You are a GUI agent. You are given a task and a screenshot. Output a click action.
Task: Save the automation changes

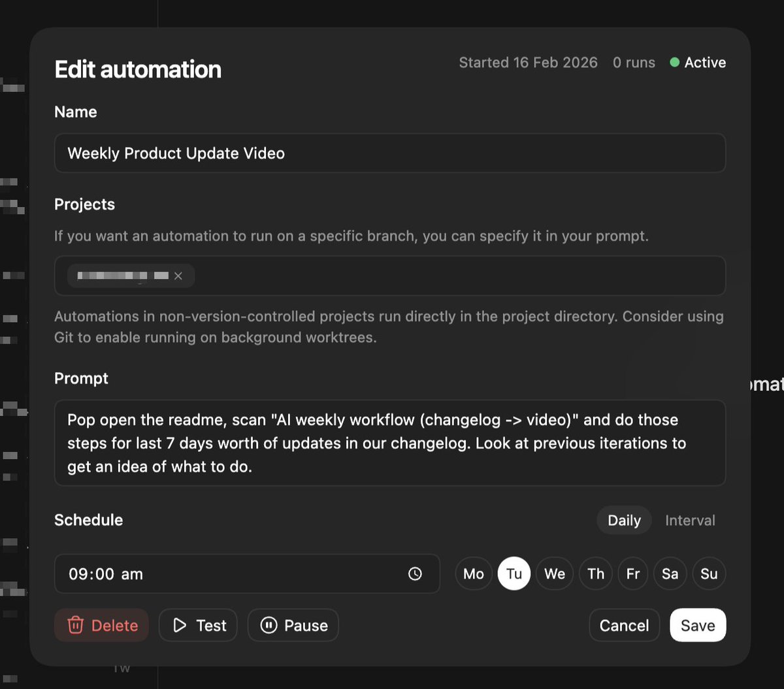pos(698,625)
